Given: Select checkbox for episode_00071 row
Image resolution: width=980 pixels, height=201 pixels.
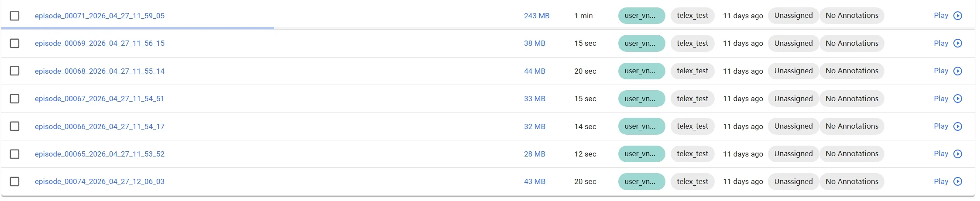Looking at the screenshot, I should 14,16.
